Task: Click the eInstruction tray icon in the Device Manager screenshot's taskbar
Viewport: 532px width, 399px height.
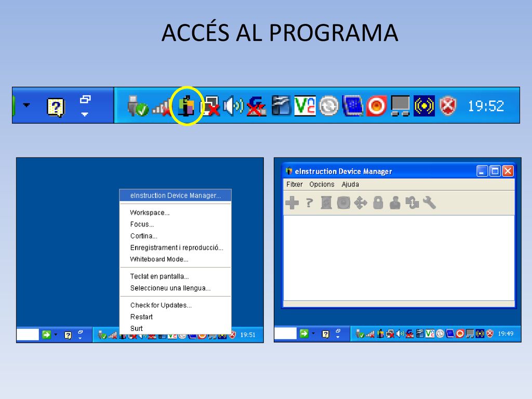Action: coord(380,334)
